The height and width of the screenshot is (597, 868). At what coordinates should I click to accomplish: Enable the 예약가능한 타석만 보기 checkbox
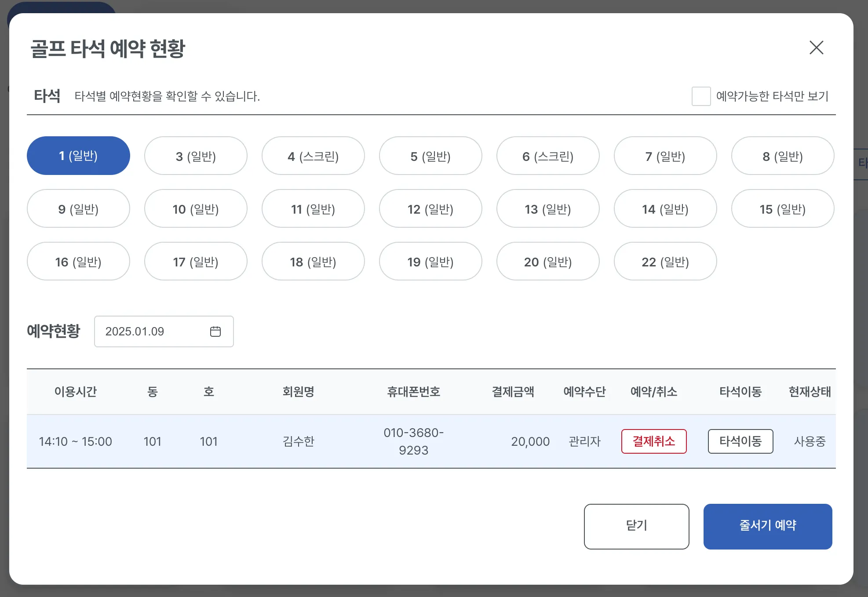[x=701, y=96]
